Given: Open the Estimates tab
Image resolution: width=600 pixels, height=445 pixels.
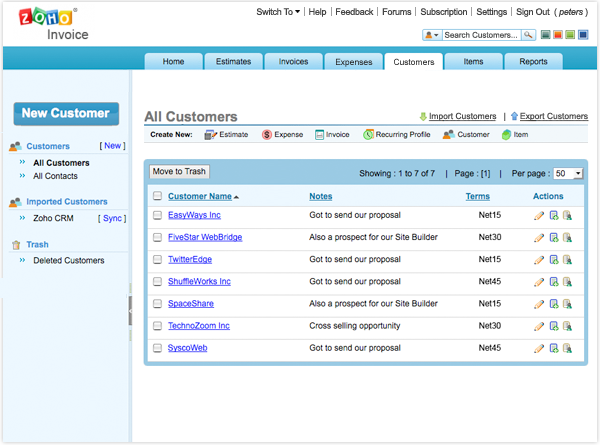Looking at the screenshot, I should 233,62.
